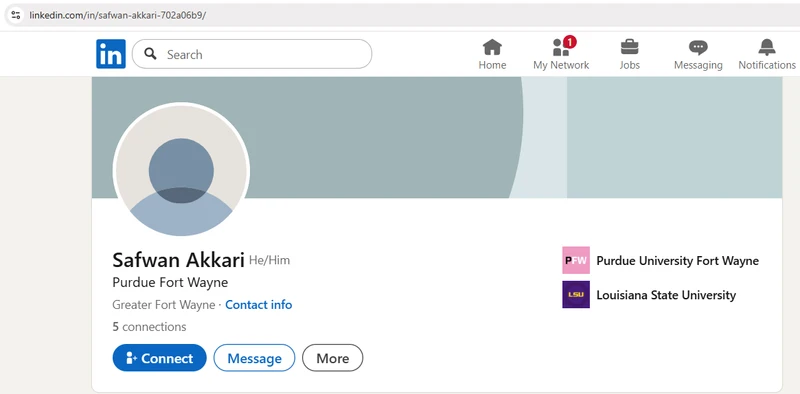This screenshot has width=800, height=394.
Task: Open the Purdue University Fort Wayne link
Action: (x=678, y=261)
